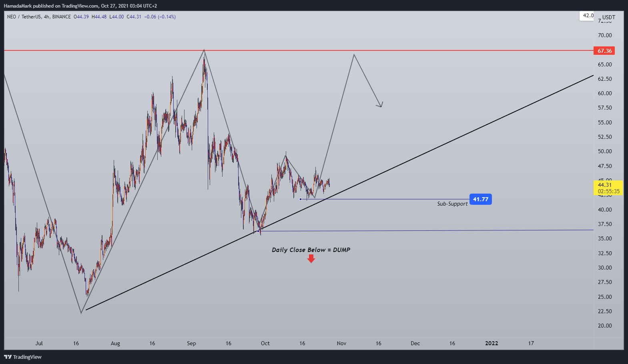Click the red down arrow under DUMP text

click(311, 259)
